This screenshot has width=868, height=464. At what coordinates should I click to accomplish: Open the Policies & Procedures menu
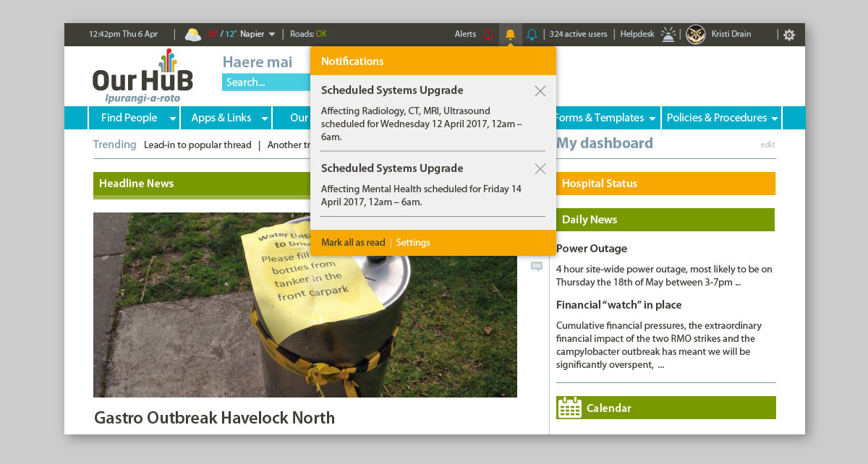(x=722, y=118)
